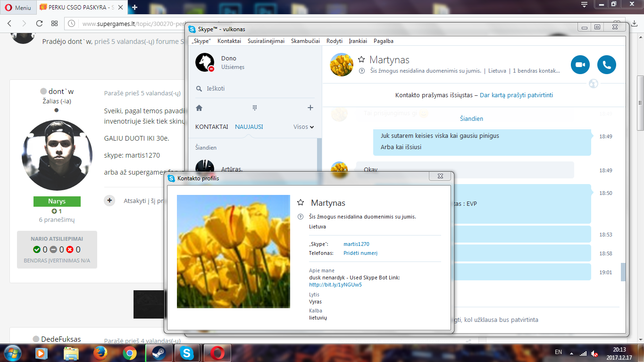Open DedeFuksas username in forum

point(61,339)
